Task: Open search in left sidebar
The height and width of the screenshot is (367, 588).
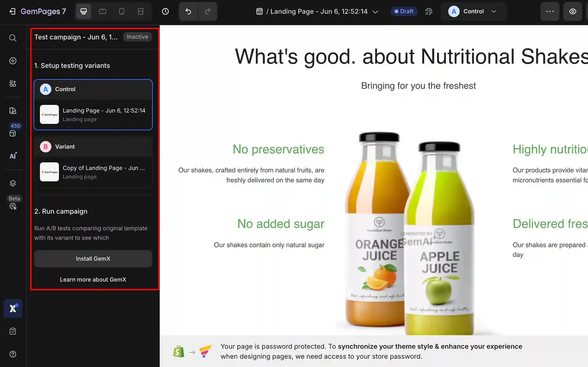Action: coord(13,38)
